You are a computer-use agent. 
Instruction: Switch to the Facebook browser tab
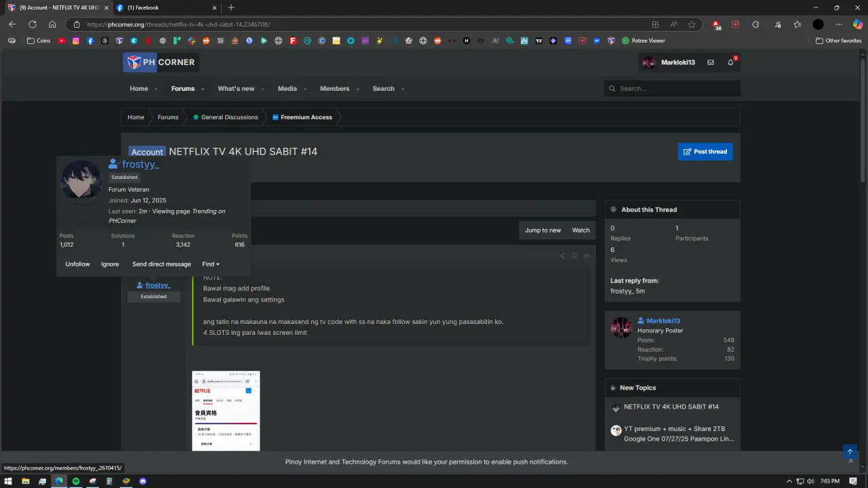click(166, 7)
